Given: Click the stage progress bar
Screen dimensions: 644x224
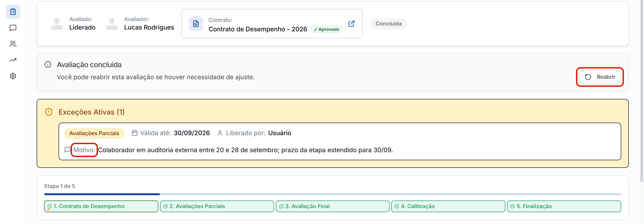Looking at the screenshot, I should [x=333, y=194].
